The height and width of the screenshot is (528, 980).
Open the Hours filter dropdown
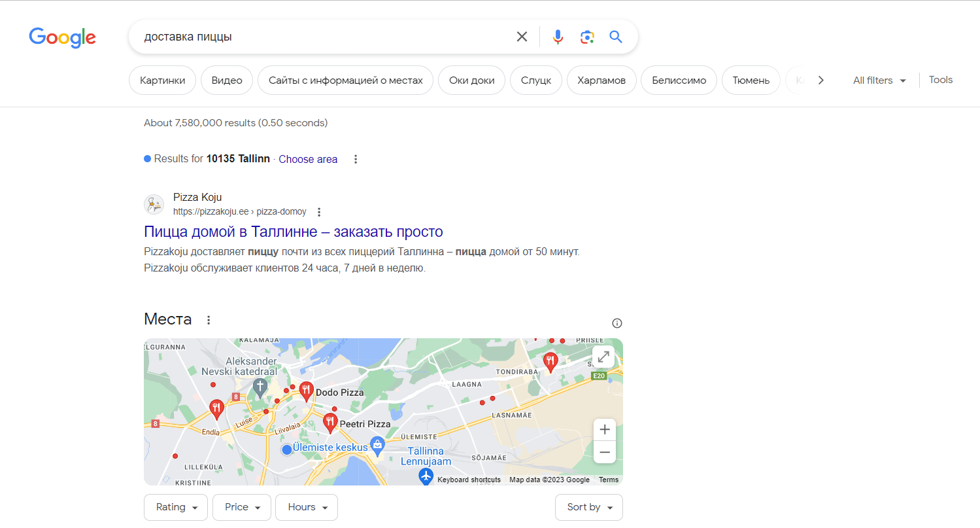(x=307, y=507)
